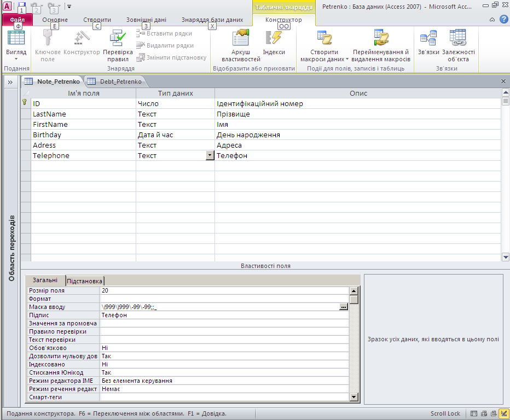Viewport: 510px width, 420px height.
Task: Switch to Debt_Petrenko table tab
Action: pyautogui.click(x=115, y=81)
